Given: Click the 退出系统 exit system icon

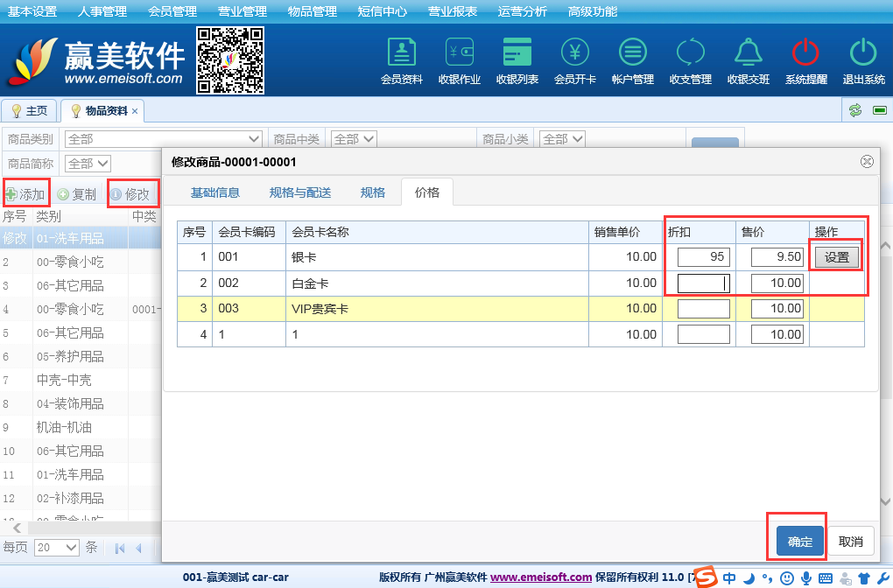Looking at the screenshot, I should coord(863,60).
